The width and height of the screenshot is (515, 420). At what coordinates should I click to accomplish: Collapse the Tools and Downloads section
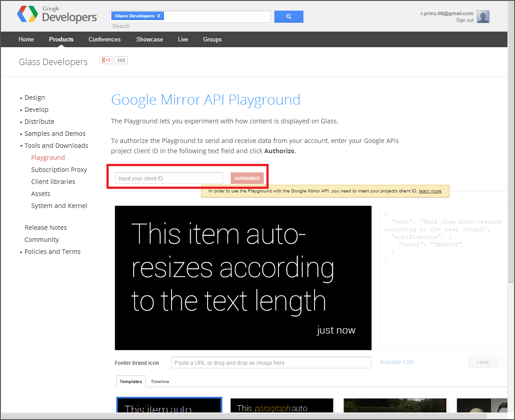click(56, 146)
